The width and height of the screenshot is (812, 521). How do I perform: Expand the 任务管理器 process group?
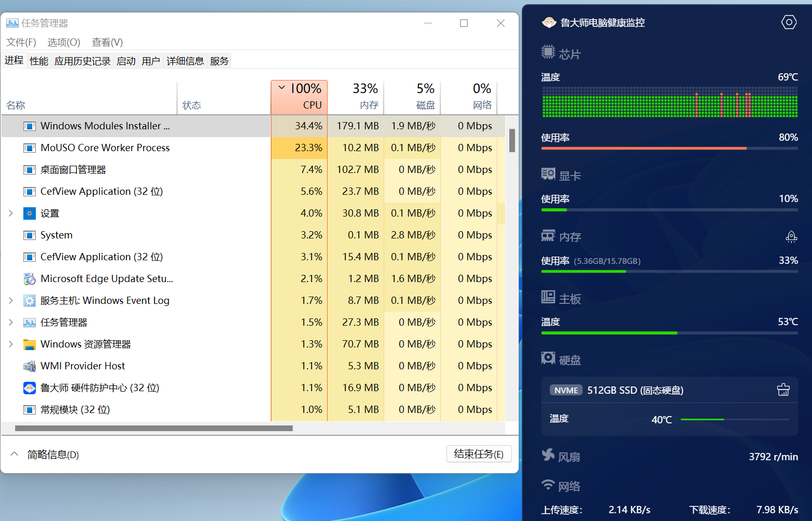coord(10,322)
